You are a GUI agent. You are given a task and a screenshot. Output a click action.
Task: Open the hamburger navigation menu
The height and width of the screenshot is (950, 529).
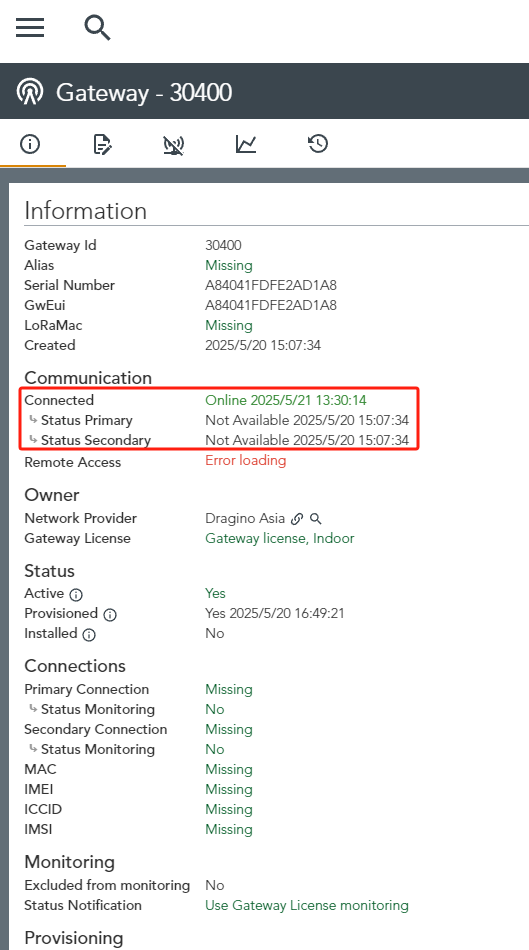(x=30, y=27)
